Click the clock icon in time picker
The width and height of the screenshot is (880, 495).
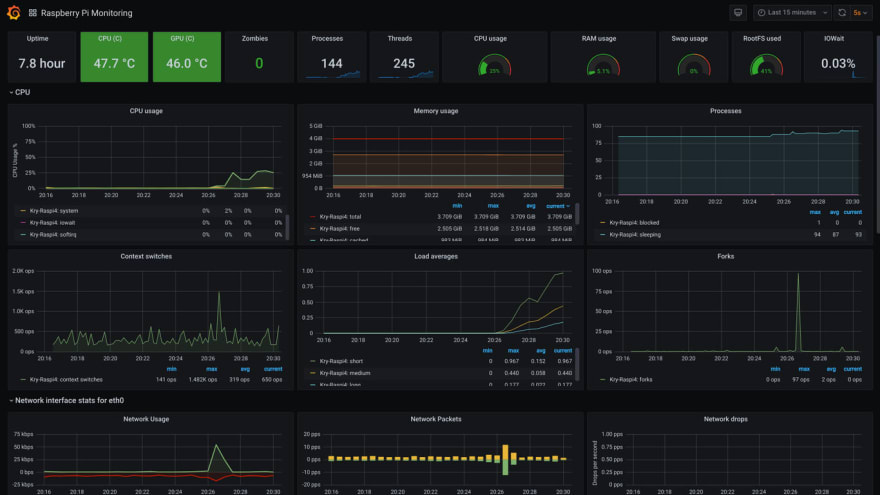(762, 12)
